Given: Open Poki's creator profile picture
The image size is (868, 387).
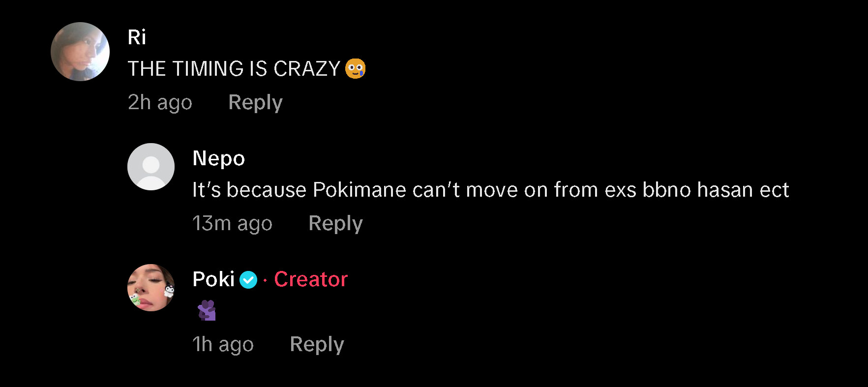Looking at the screenshot, I should pyautogui.click(x=151, y=288).
